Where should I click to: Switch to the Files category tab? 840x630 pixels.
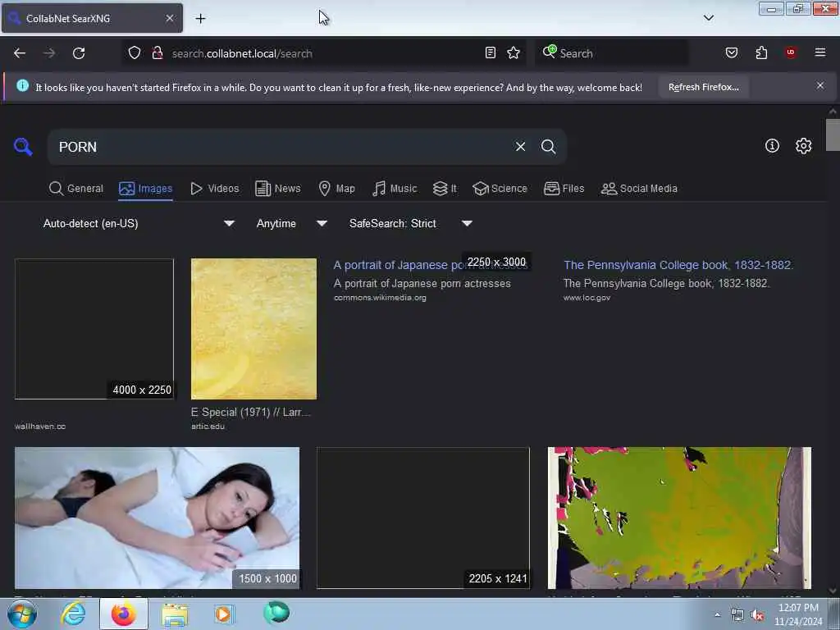click(x=564, y=189)
